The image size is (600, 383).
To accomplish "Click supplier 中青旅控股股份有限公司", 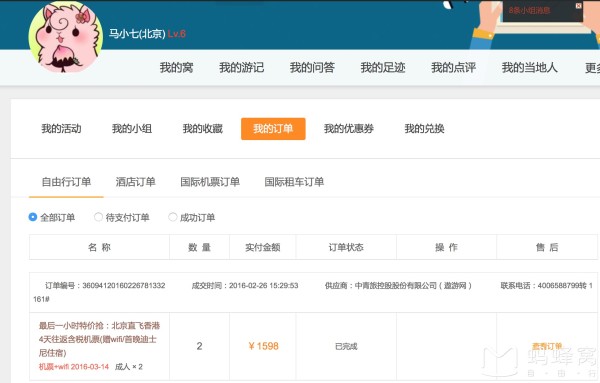I will (398, 285).
